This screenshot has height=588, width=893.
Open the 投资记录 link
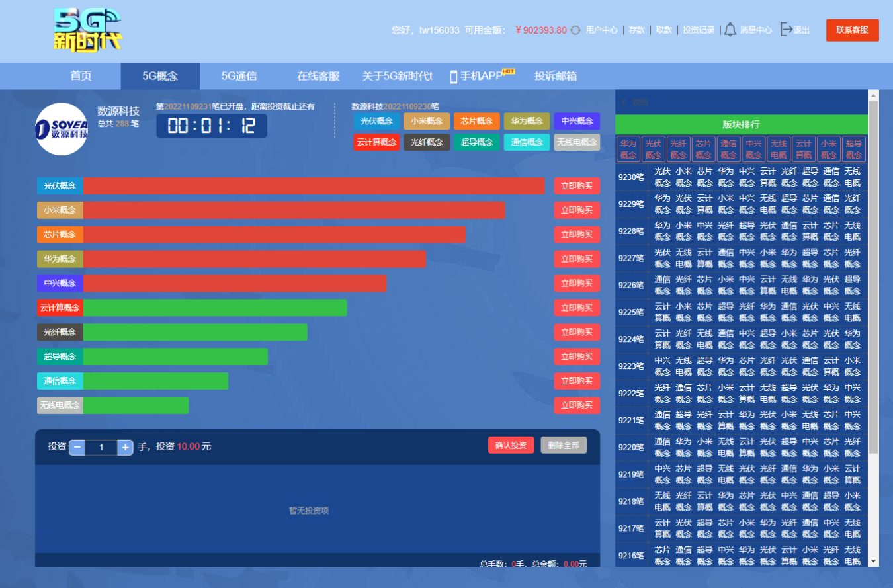click(699, 30)
